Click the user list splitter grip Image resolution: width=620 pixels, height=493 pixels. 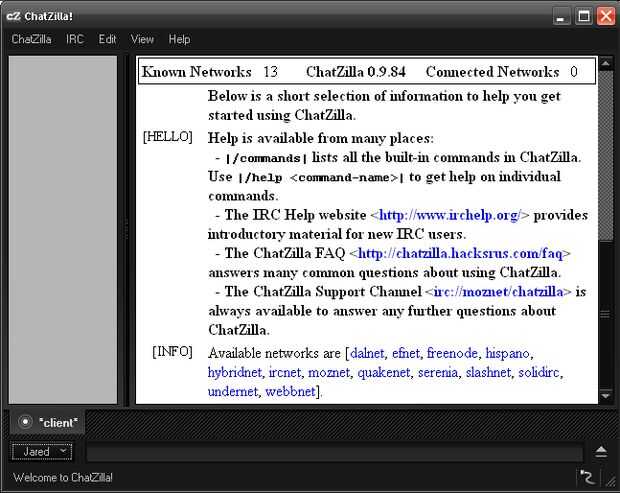point(126,229)
